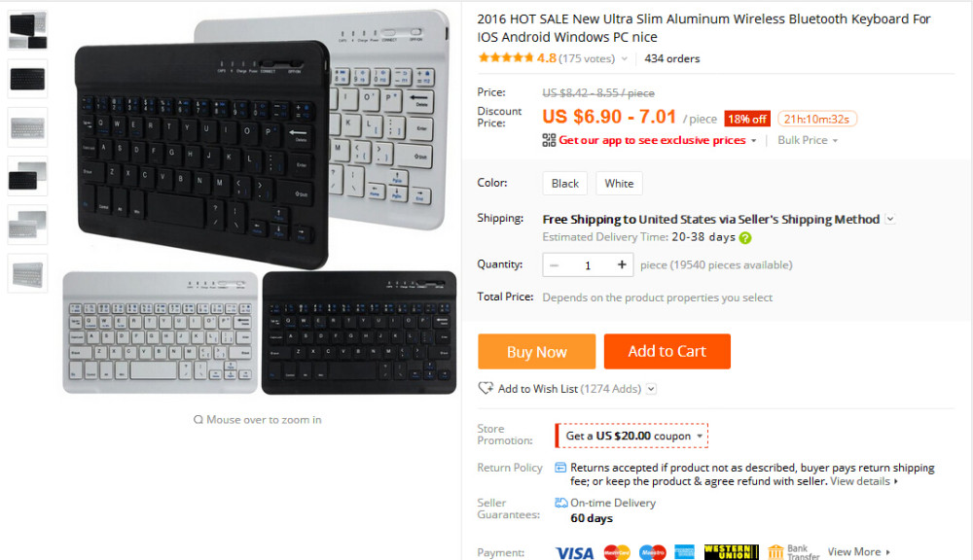The width and height of the screenshot is (973, 560).
Task: Click the return policy icon
Action: [x=560, y=468]
